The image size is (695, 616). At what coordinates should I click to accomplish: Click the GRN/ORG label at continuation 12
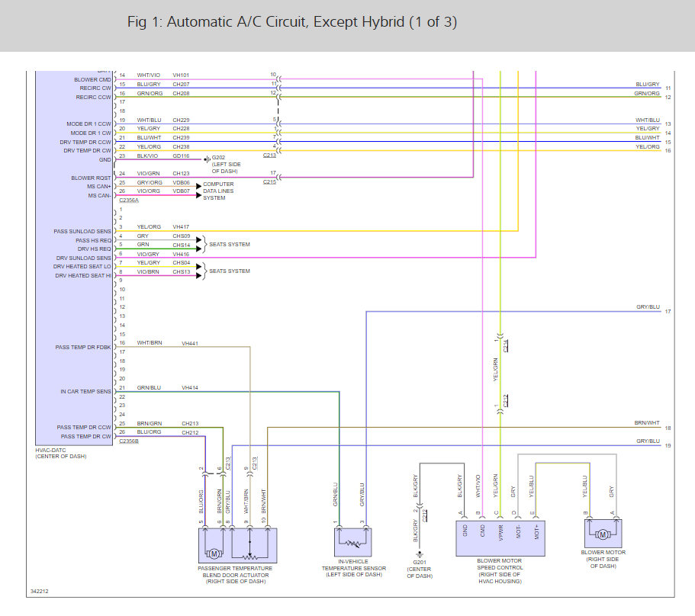pos(647,94)
